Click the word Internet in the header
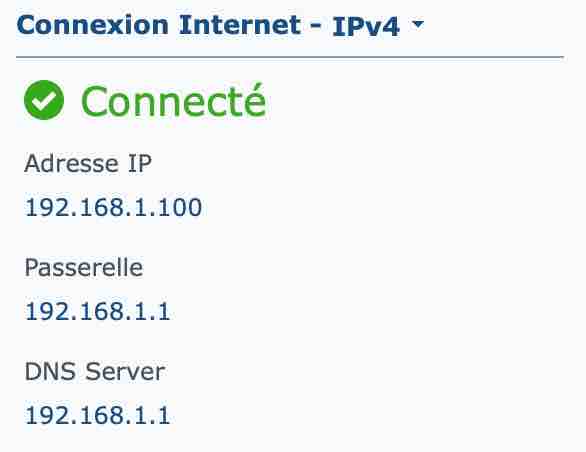Viewport: 586px width, 452px height. pos(240,25)
